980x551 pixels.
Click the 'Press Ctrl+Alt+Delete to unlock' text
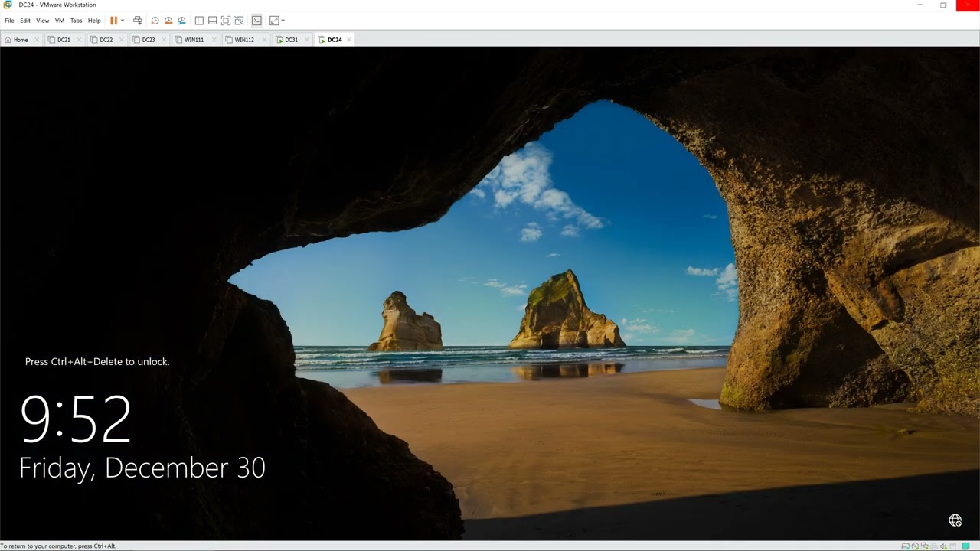click(97, 361)
